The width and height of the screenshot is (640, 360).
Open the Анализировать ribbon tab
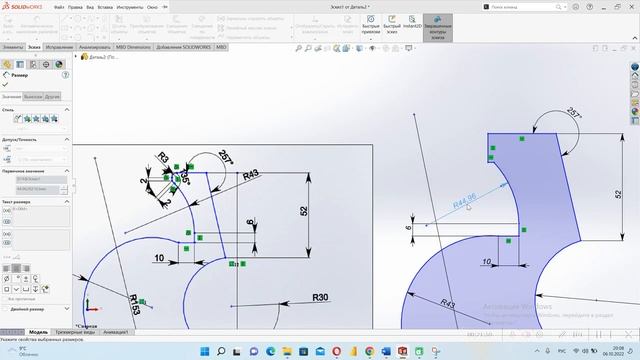click(x=95, y=47)
